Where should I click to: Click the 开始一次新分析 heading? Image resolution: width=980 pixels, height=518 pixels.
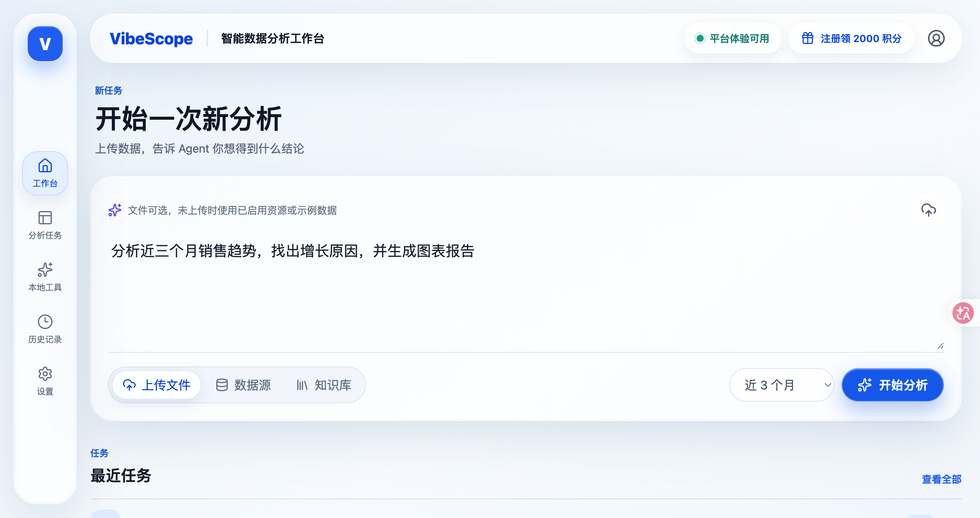189,119
